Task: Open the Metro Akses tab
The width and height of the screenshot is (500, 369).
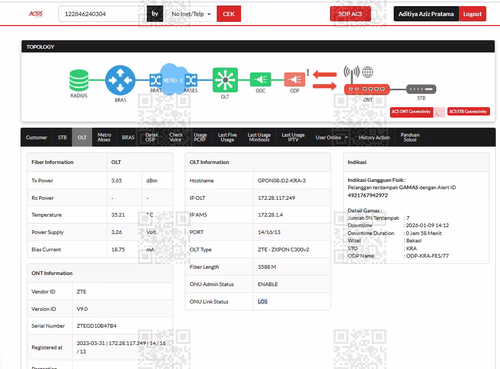Action: point(104,137)
